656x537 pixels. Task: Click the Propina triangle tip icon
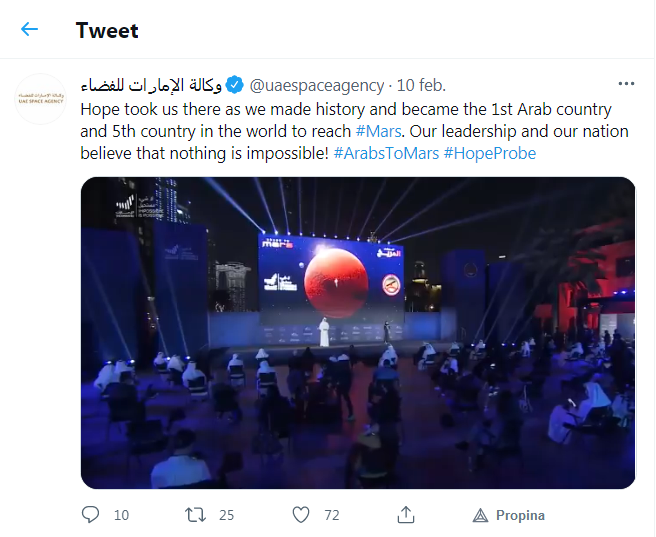click(480, 515)
